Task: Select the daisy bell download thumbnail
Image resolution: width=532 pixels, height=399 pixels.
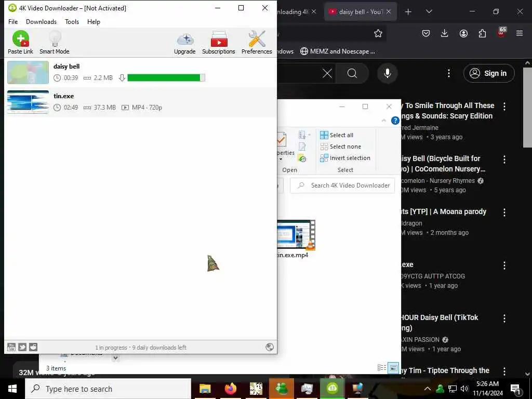Action: click(28, 73)
